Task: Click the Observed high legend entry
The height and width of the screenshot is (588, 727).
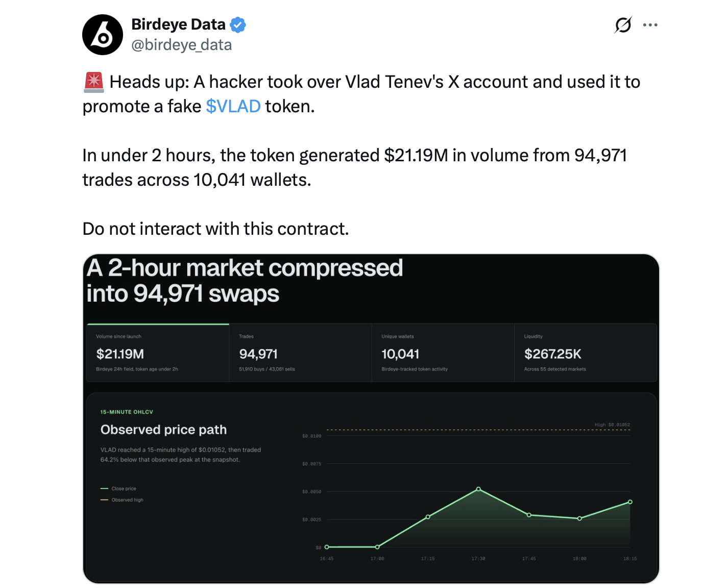Action: pyautogui.click(x=122, y=500)
